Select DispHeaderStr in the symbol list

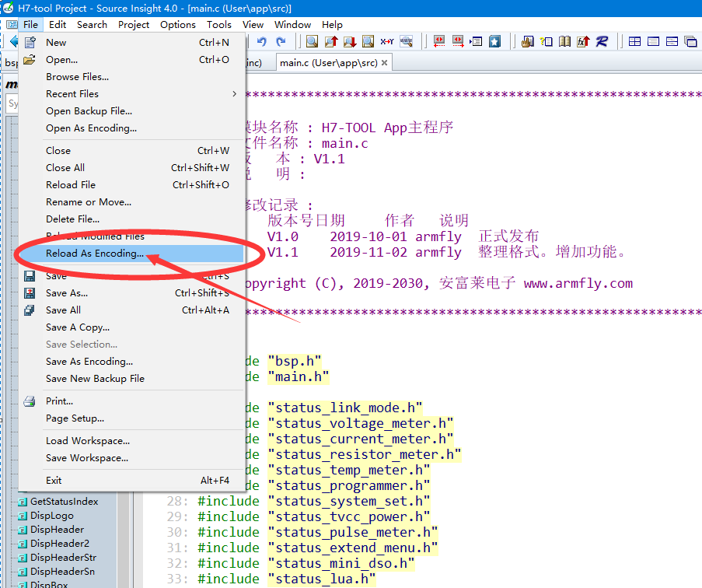click(63, 558)
